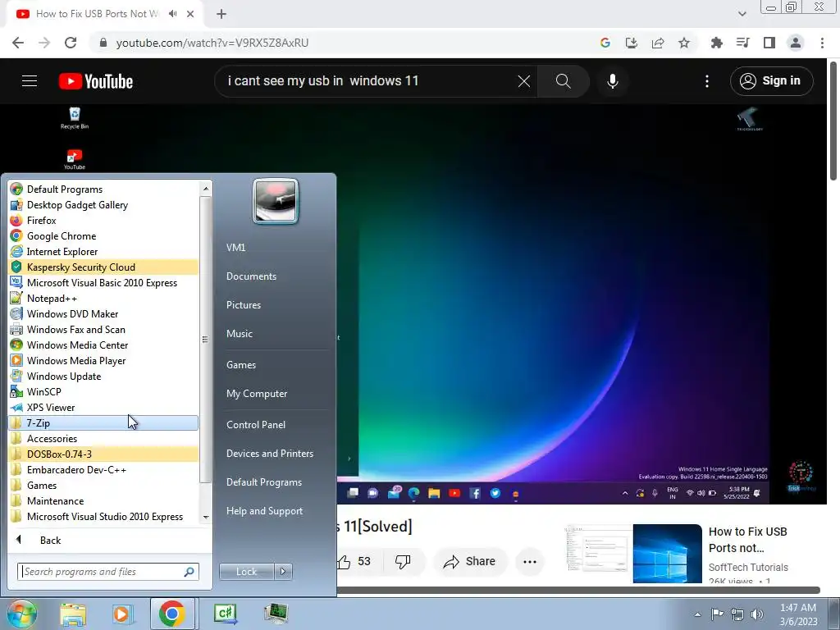Open Windows Media Center
This screenshot has width=840, height=630.
pyautogui.click(x=103, y=345)
